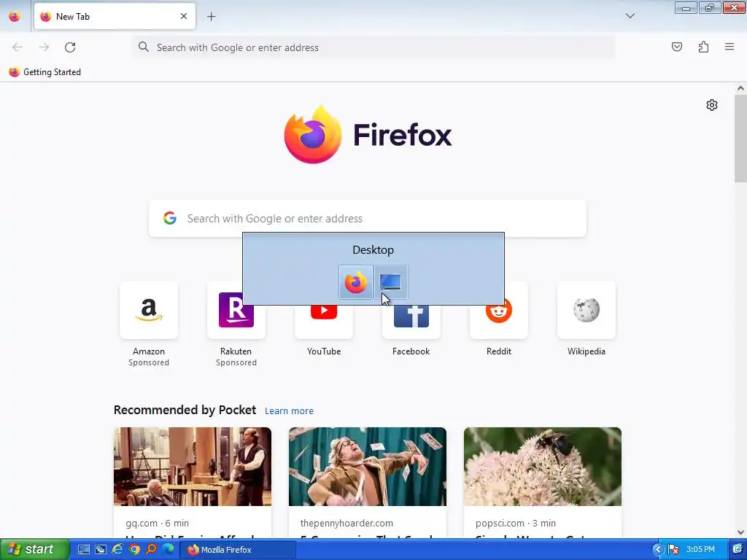The height and width of the screenshot is (560, 747).
Task: Launch Google Chrome from quick launch
Action: click(134, 550)
